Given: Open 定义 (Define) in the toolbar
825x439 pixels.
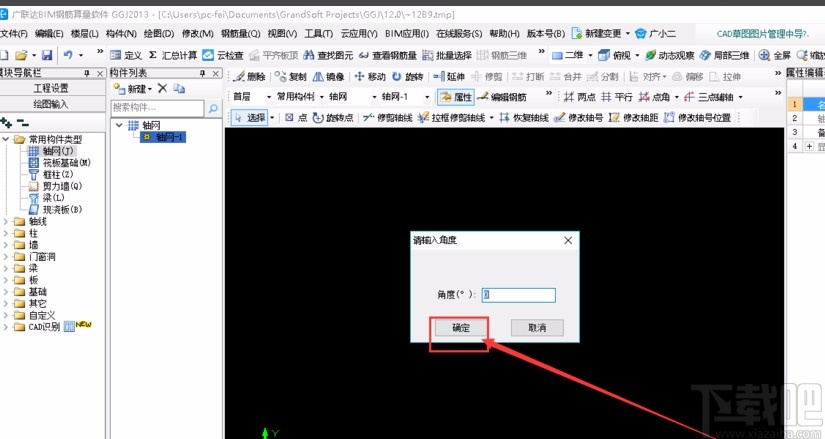Looking at the screenshot, I should [x=126, y=55].
